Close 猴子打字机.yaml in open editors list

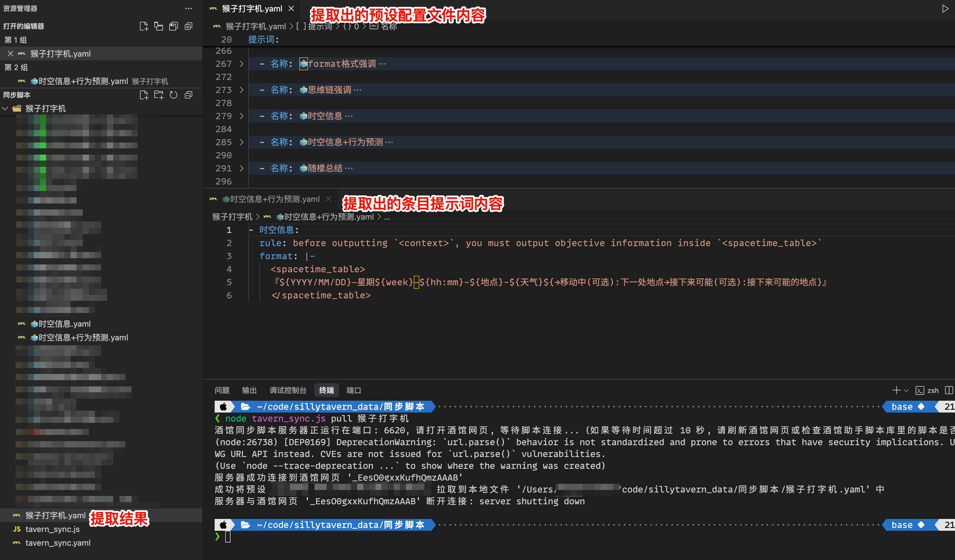click(11, 54)
